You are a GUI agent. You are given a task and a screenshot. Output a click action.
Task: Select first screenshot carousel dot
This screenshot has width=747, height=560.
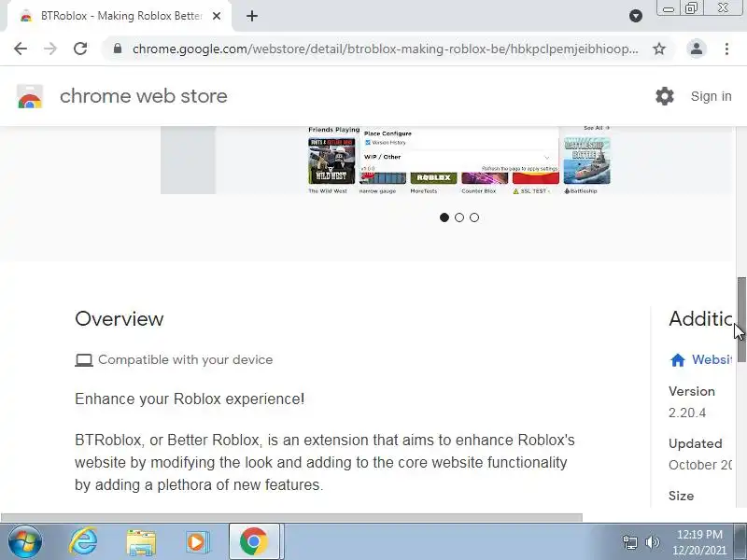[444, 217]
